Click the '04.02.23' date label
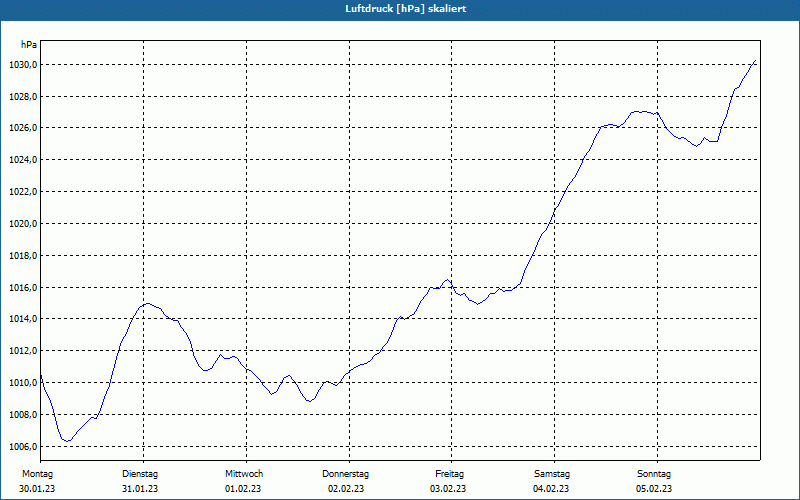Screen dimensions: 800x500 click(551, 489)
